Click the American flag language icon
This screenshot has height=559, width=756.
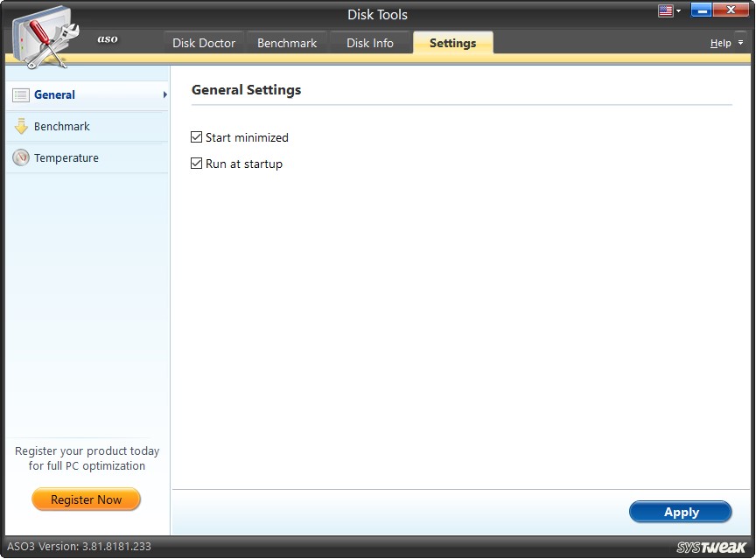tap(664, 10)
